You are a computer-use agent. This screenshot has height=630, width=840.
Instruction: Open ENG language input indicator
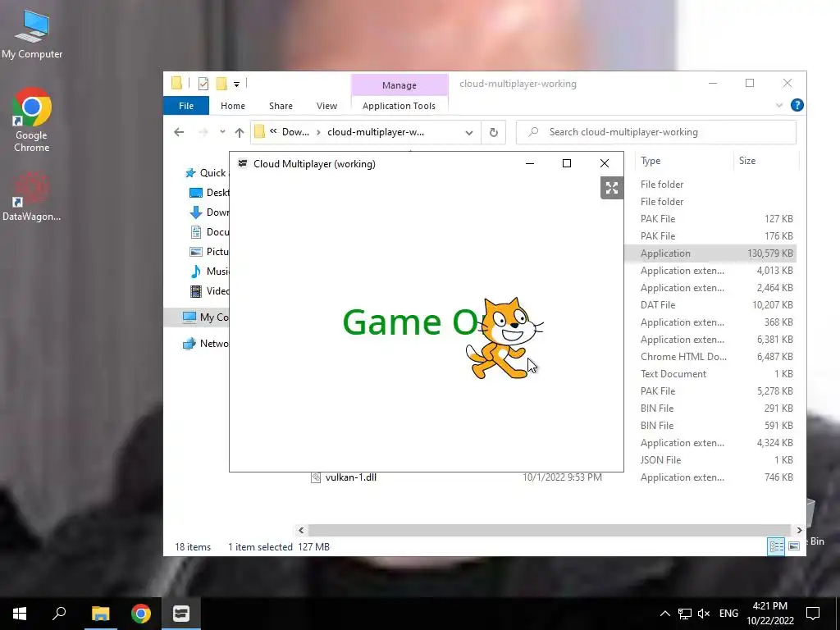728,614
